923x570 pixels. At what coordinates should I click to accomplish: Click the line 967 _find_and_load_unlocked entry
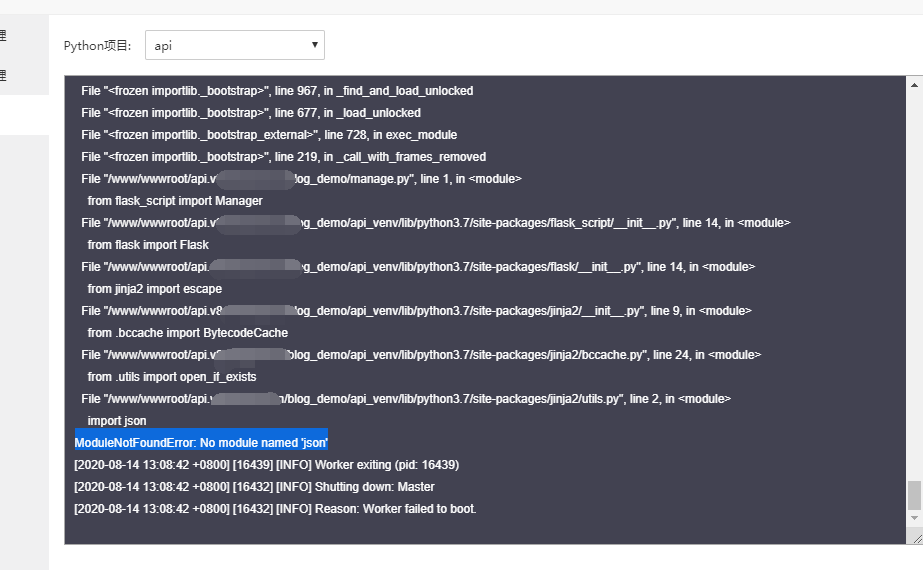point(277,91)
